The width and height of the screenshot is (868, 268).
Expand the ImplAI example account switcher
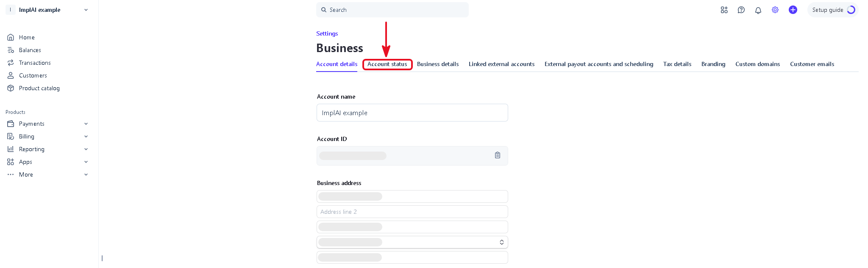tap(86, 10)
